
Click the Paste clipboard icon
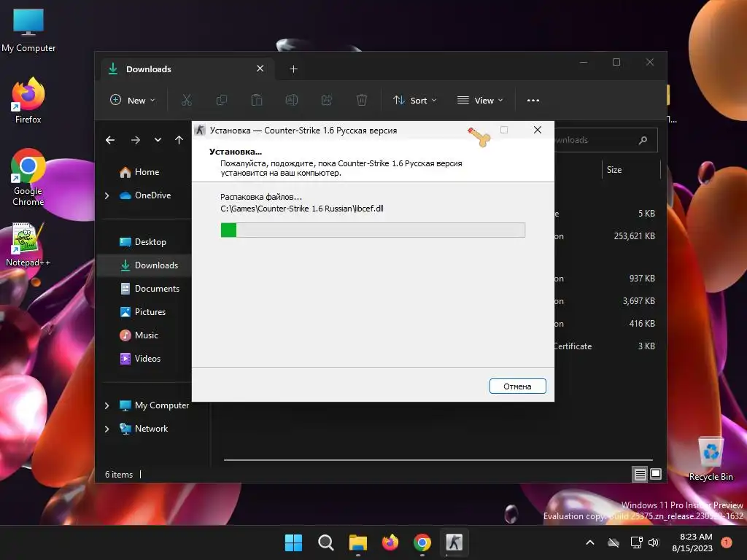pyautogui.click(x=256, y=100)
